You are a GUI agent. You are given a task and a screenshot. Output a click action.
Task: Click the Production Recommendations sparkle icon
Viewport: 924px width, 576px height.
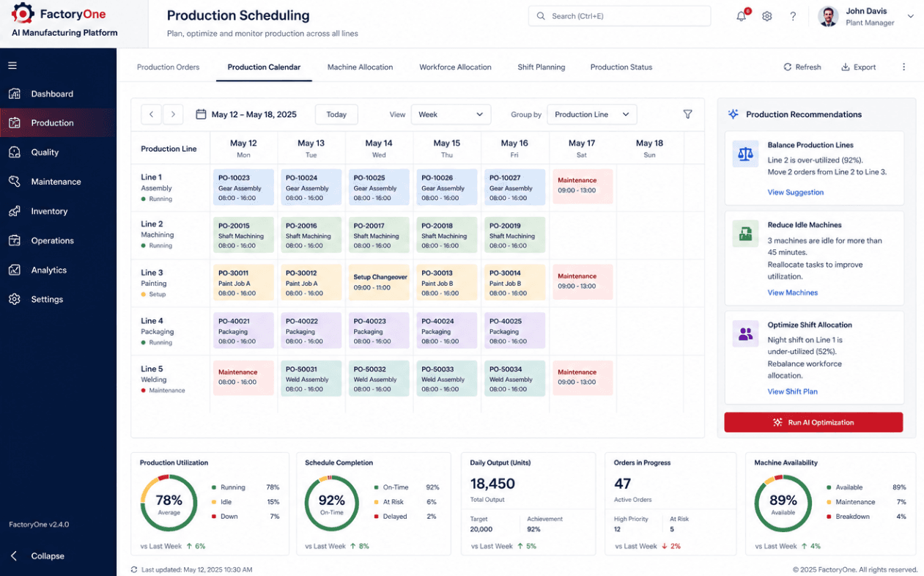tap(733, 114)
